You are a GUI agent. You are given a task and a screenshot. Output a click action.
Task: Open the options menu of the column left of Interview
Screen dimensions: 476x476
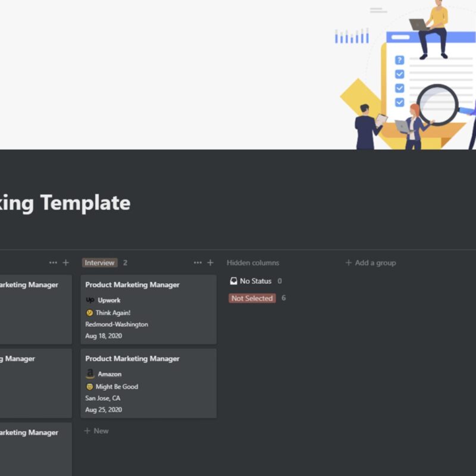[x=53, y=262]
